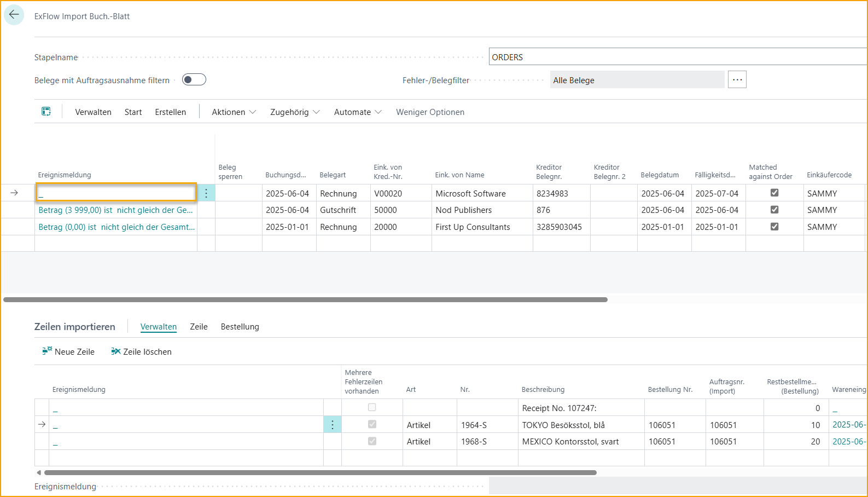Expand the Zugehörig dropdown menu

tap(294, 112)
